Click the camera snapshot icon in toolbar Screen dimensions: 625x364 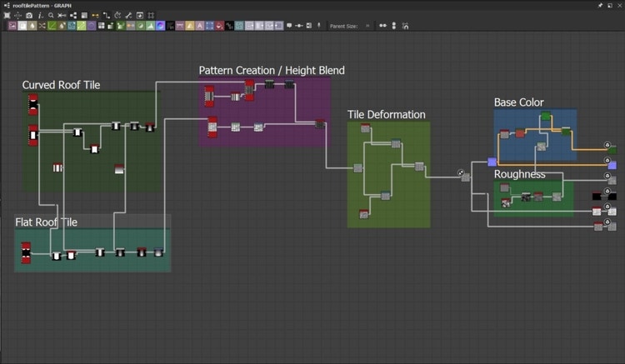(30, 15)
